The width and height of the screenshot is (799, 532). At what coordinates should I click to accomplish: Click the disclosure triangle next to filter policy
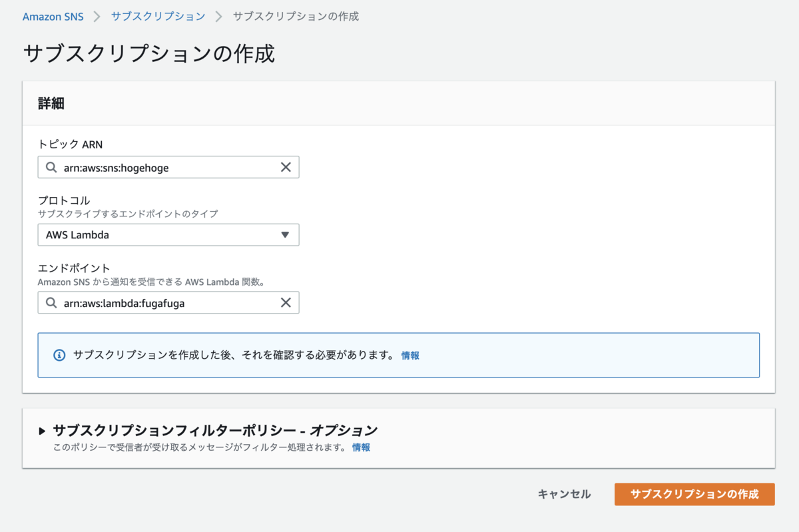click(41, 430)
